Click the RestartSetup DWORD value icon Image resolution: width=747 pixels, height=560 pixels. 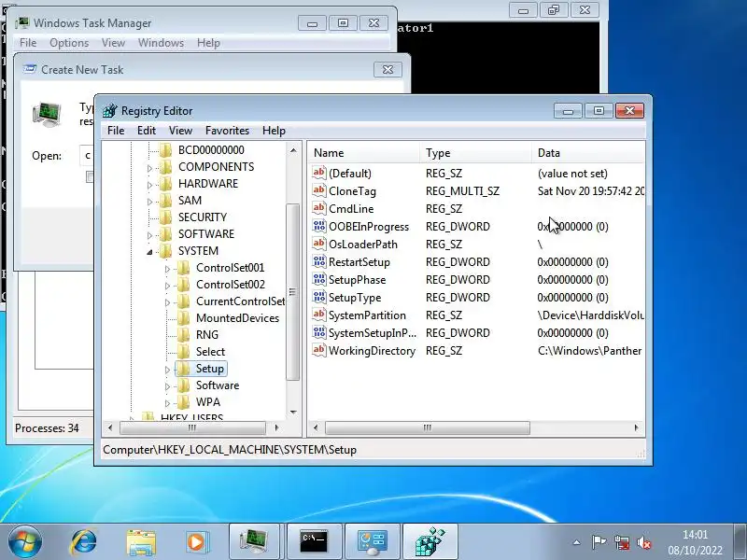coord(318,261)
